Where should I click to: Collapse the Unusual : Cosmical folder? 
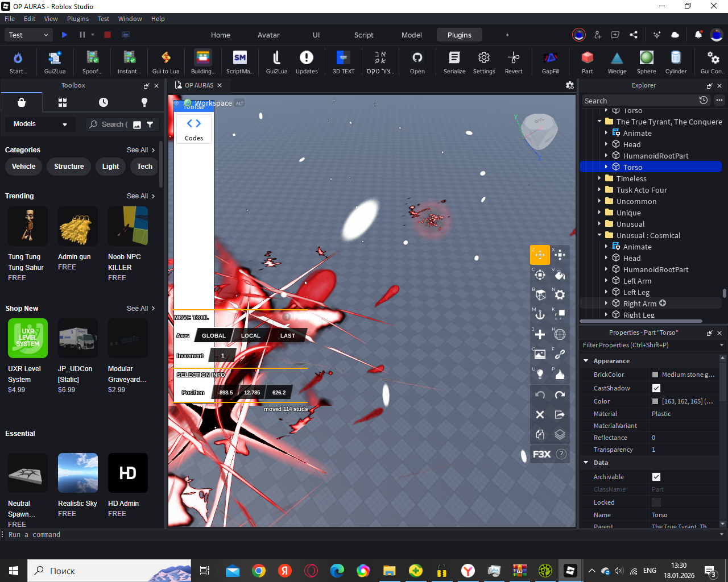(599, 235)
